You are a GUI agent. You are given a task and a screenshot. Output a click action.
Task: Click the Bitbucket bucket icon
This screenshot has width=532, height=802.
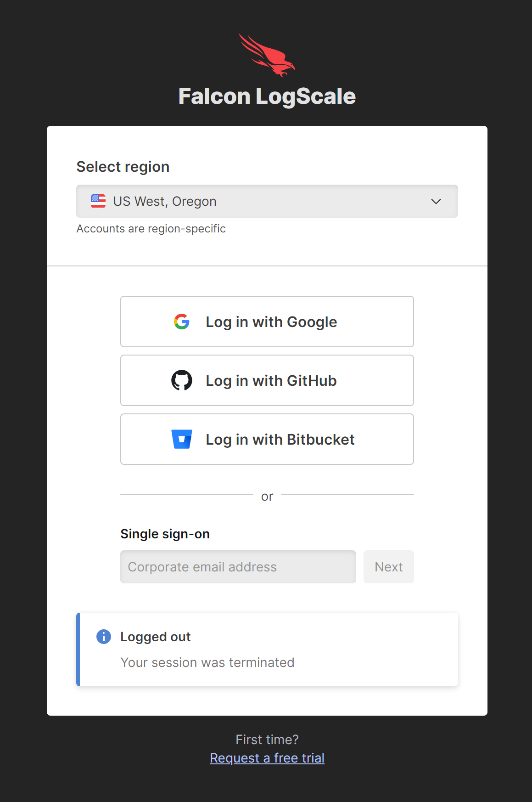182,439
